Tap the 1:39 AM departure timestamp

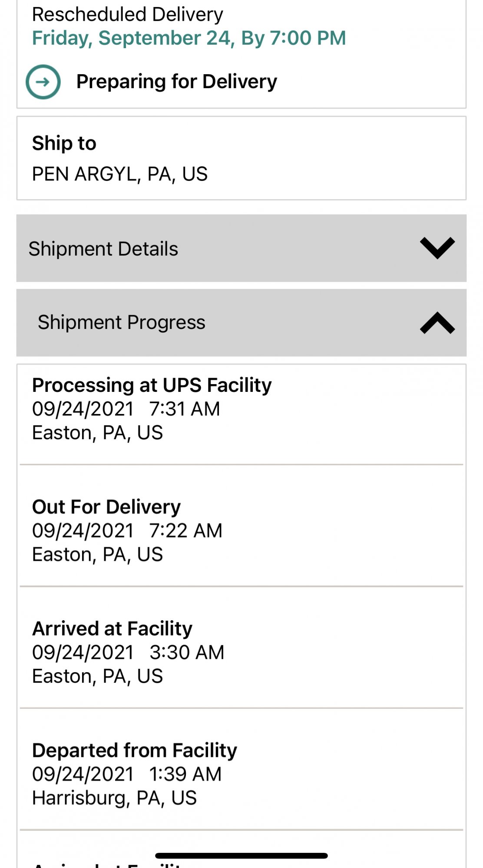127,774
